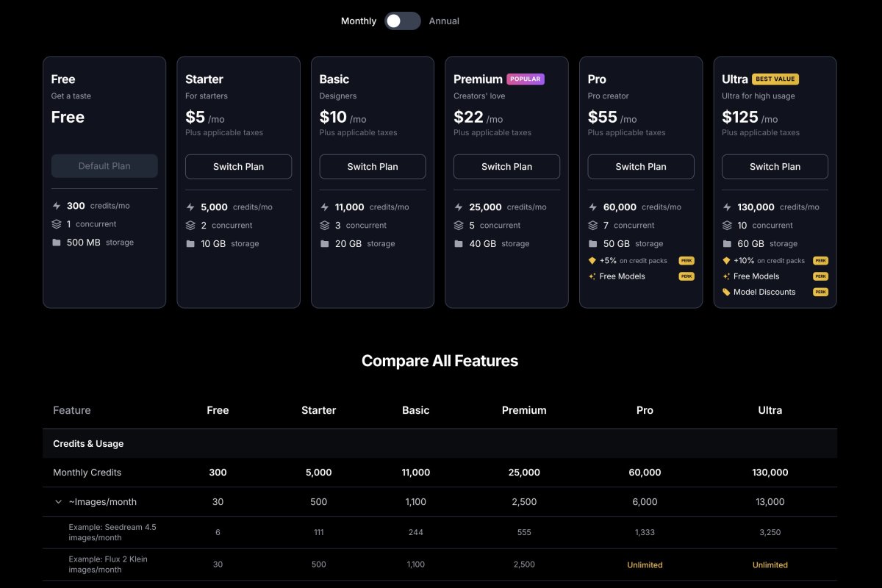Viewport: 882px width, 588px height.
Task: Expand the ~Images/month row chevron
Action: [x=58, y=502]
